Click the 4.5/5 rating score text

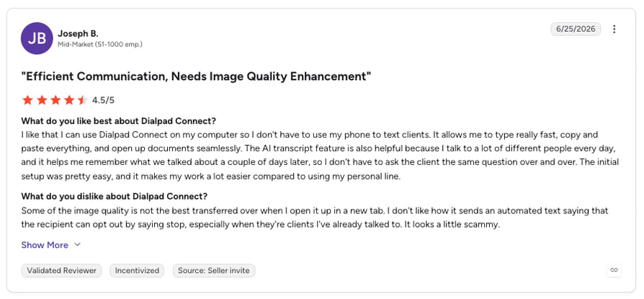103,100
